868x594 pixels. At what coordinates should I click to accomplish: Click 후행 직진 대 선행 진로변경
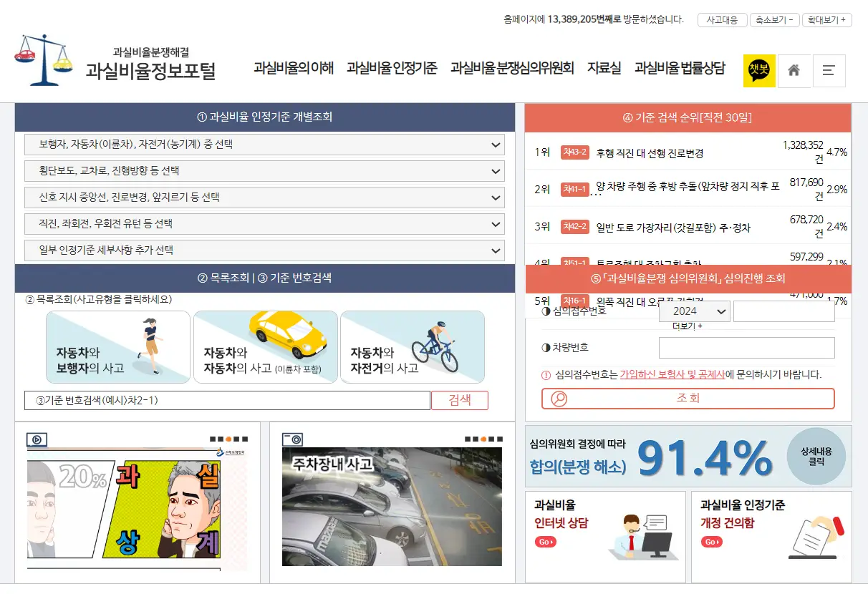[650, 153]
